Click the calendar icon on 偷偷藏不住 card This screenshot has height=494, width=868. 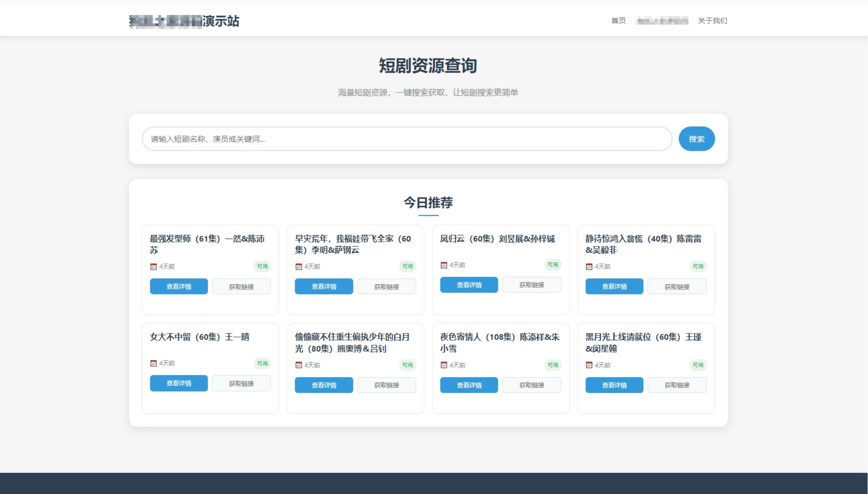click(299, 365)
